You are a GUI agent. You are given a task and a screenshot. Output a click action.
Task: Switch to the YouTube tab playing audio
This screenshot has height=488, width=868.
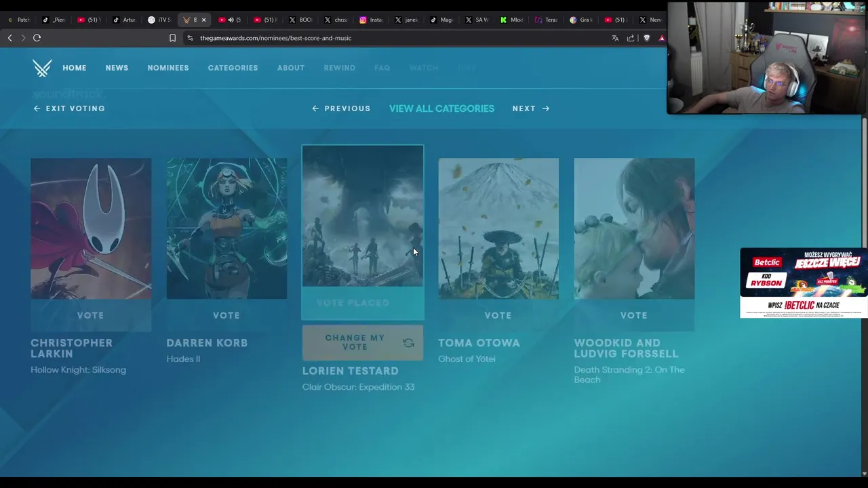tap(230, 20)
